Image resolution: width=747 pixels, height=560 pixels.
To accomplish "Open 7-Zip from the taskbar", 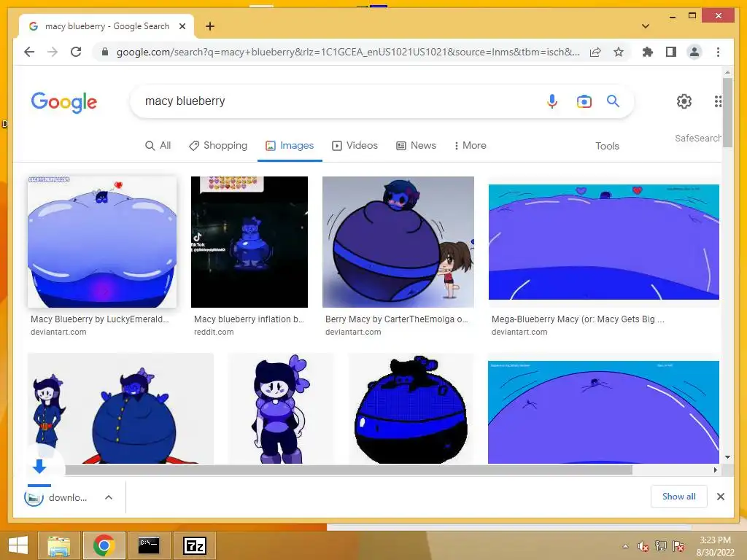I will [x=194, y=545].
